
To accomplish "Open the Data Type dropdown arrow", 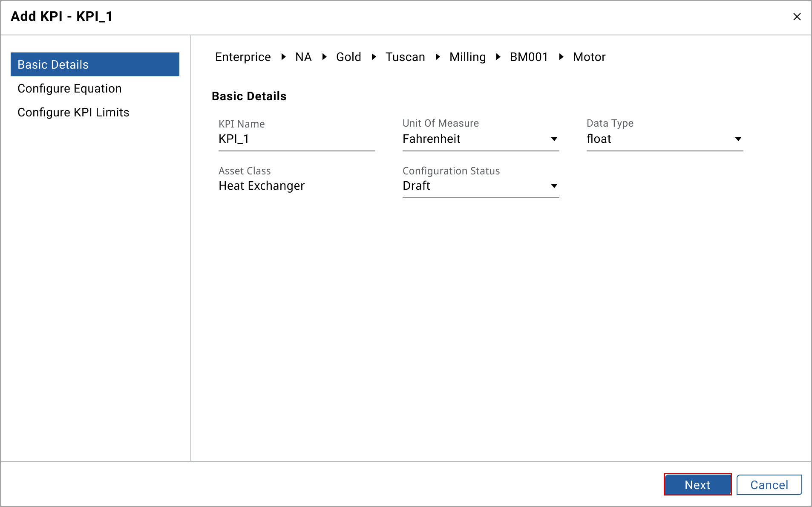I will click(x=738, y=139).
